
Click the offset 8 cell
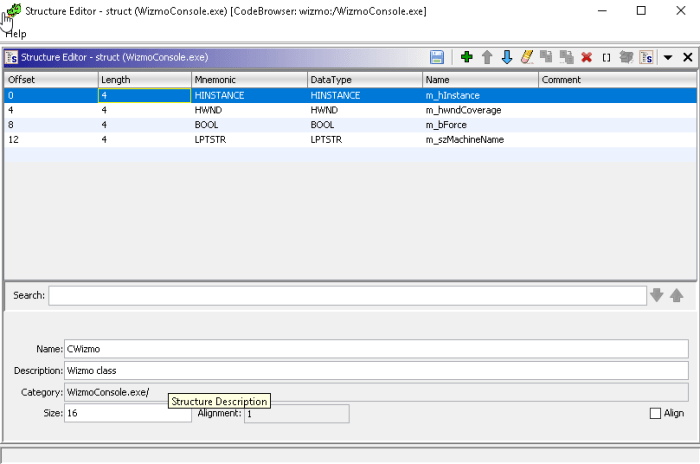51,125
